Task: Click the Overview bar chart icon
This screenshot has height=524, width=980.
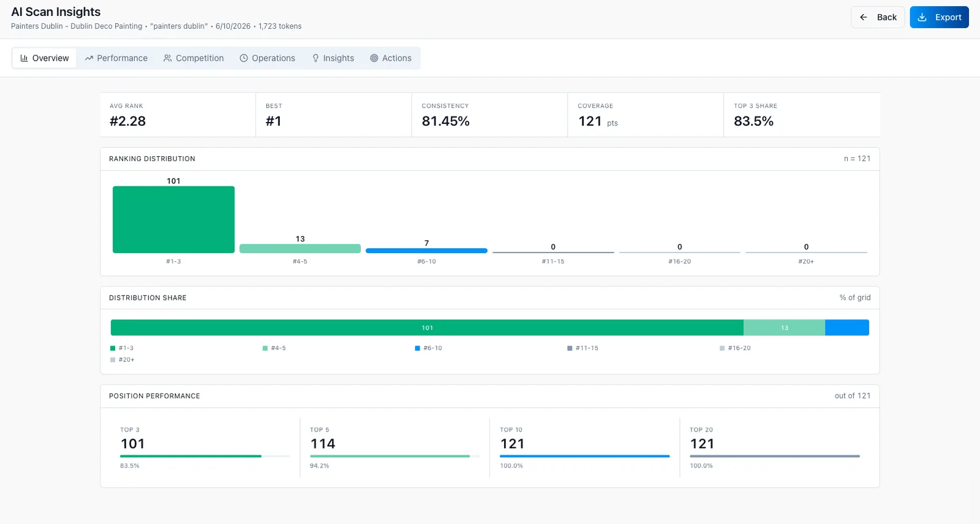Action: pos(24,58)
